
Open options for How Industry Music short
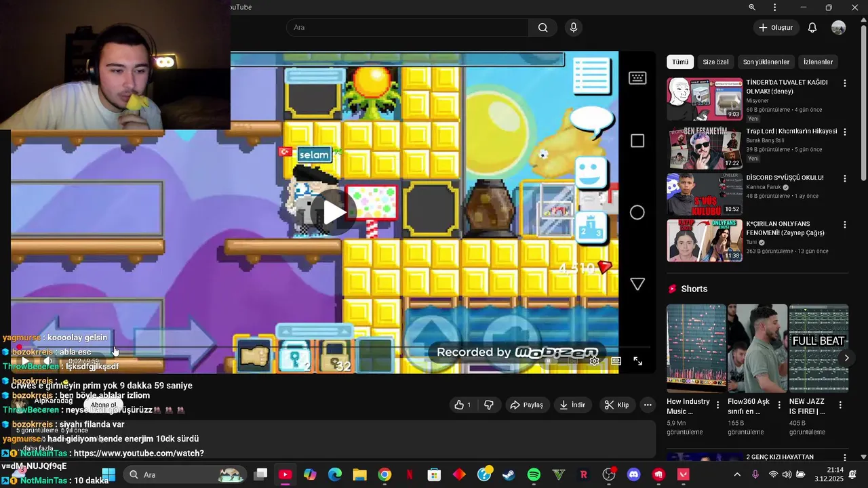click(719, 405)
